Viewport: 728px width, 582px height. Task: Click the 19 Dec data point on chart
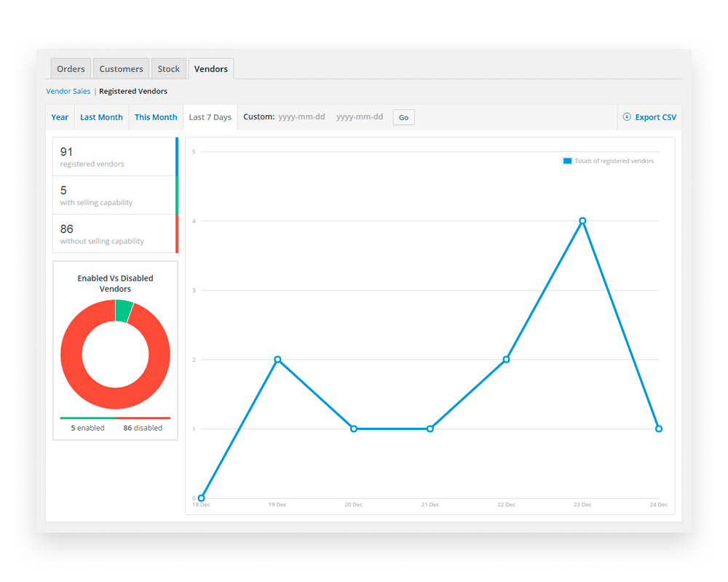pyautogui.click(x=277, y=359)
